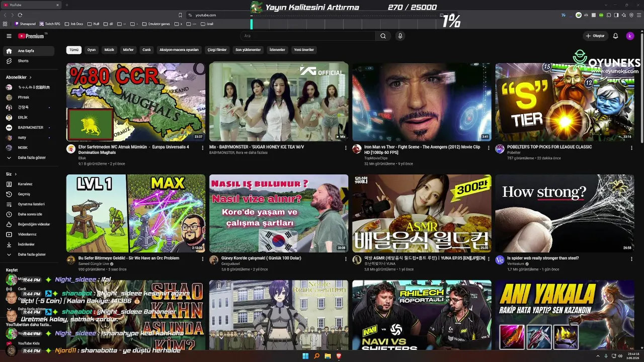Image resolution: width=644 pixels, height=362 pixels.
Task: Open the Pobelter S Tier thumbnail
Action: pyautogui.click(x=565, y=102)
